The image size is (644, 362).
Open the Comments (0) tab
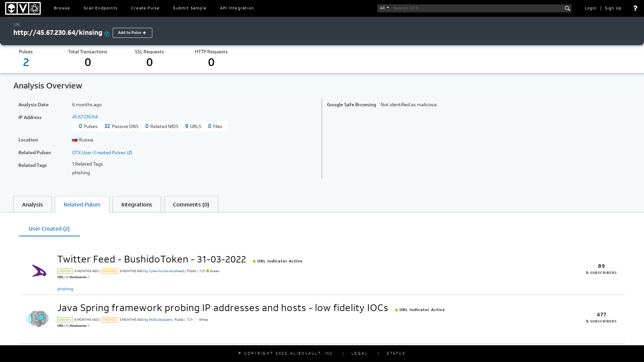[x=191, y=204]
